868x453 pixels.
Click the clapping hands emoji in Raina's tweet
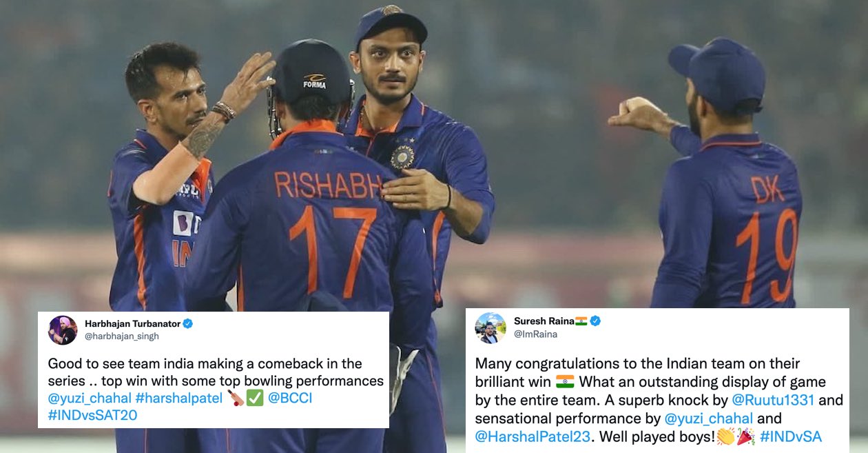[x=725, y=436]
